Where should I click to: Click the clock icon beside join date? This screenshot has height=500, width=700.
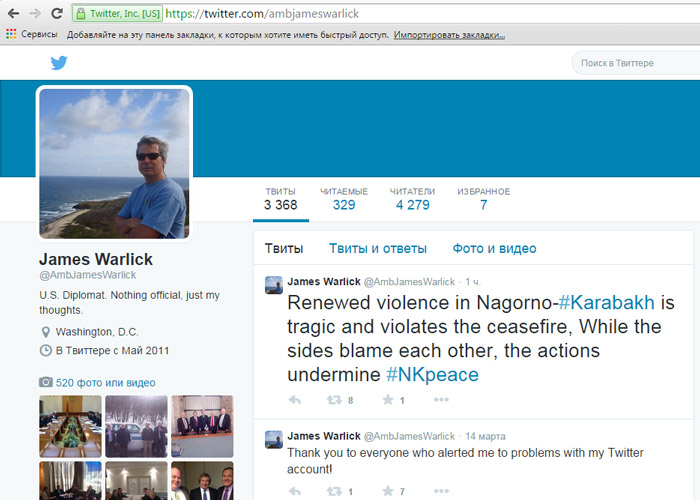pyautogui.click(x=46, y=350)
